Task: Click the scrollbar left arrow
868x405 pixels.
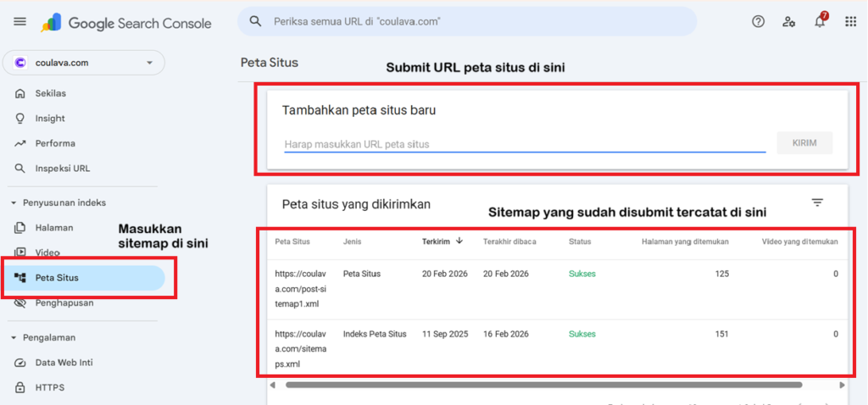Action: click(272, 385)
